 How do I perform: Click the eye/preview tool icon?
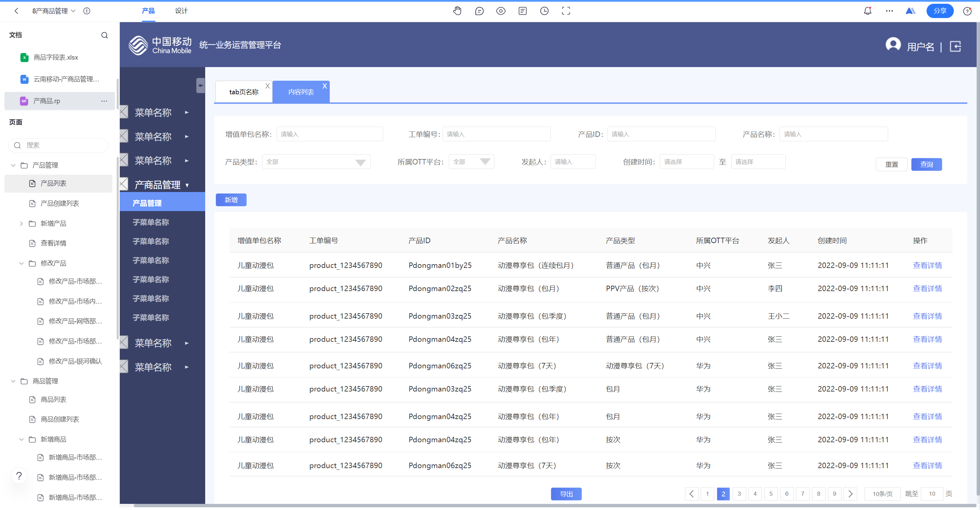point(501,10)
